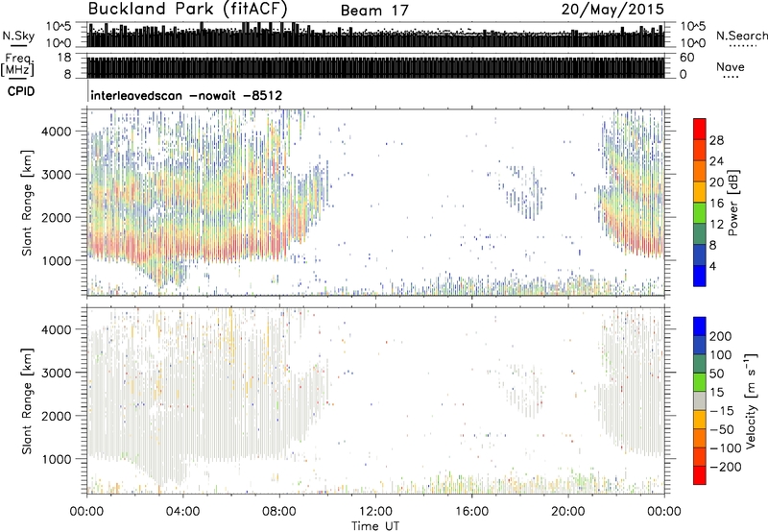Click the 'Velocity [m s-1]' colorbar label

tap(751, 400)
